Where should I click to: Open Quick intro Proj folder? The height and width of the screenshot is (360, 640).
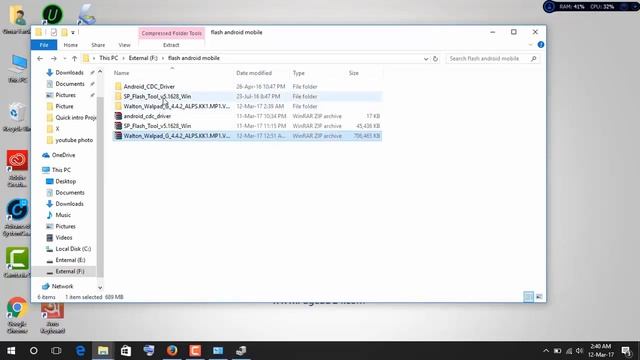point(75,118)
